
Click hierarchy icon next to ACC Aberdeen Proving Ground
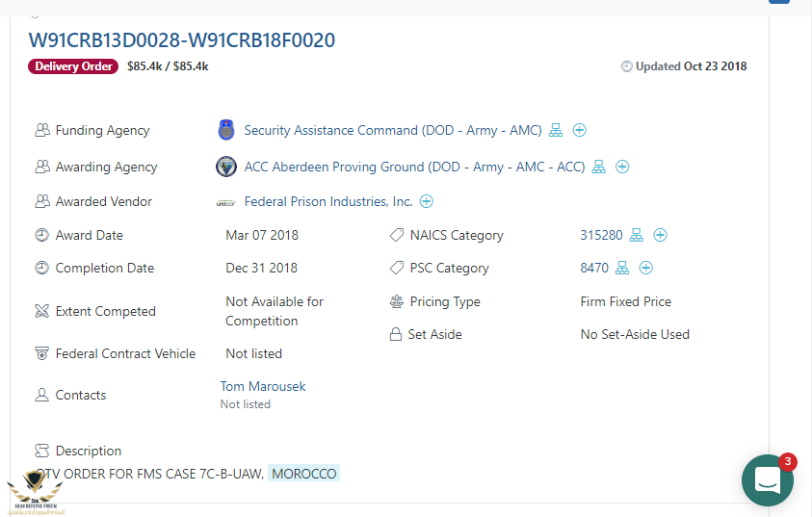tap(599, 167)
